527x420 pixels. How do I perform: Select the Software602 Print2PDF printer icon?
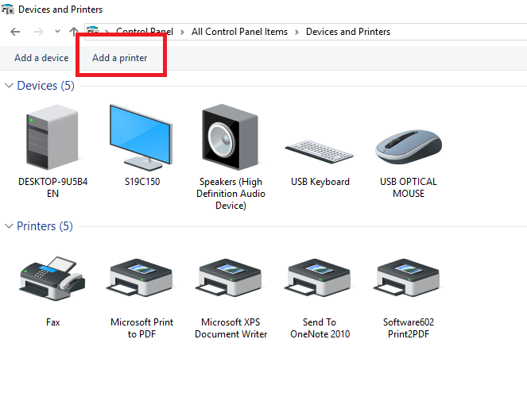408,277
